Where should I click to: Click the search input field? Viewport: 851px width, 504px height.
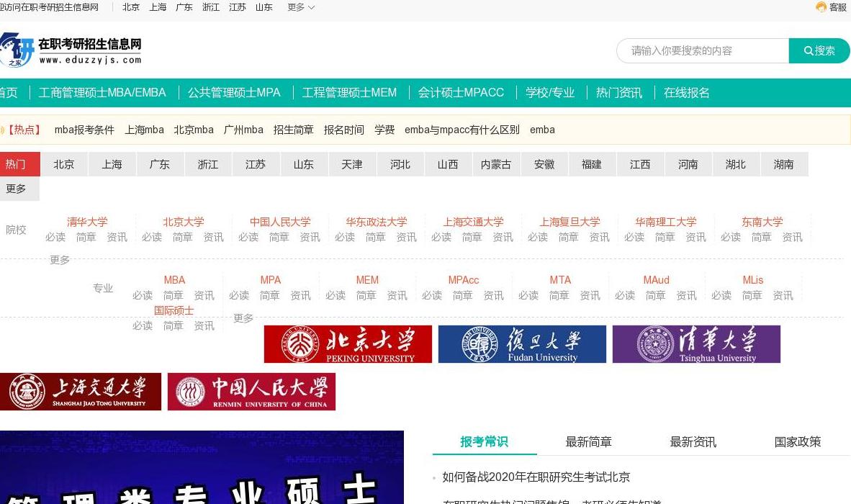pos(703,50)
